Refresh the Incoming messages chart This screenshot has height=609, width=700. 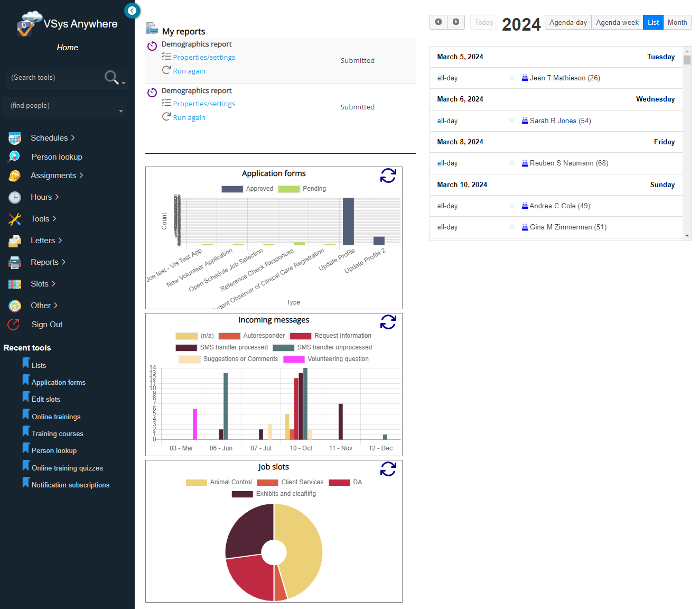(388, 322)
